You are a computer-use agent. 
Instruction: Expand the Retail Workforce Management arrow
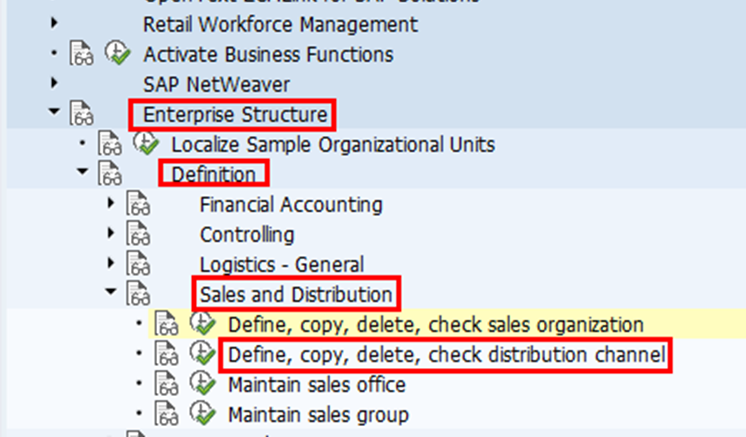(54, 24)
